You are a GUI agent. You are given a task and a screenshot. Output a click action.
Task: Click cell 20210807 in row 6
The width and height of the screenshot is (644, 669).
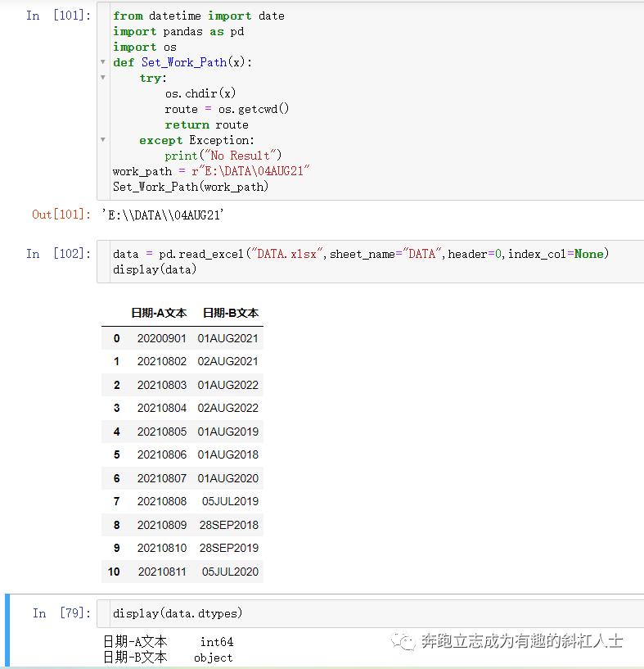pyautogui.click(x=162, y=478)
